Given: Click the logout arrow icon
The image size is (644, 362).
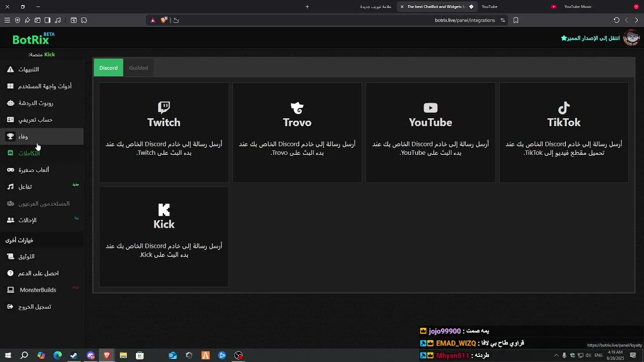Looking at the screenshot, I should click(10, 307).
